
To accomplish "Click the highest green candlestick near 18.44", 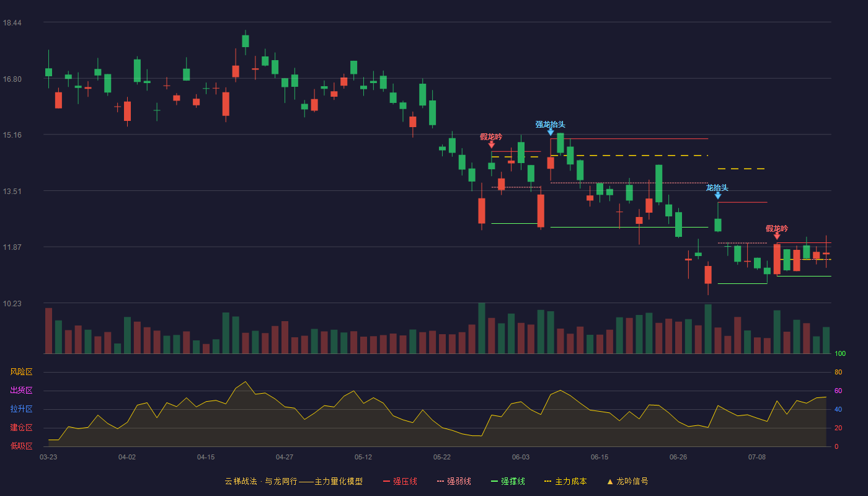I will point(246,41).
